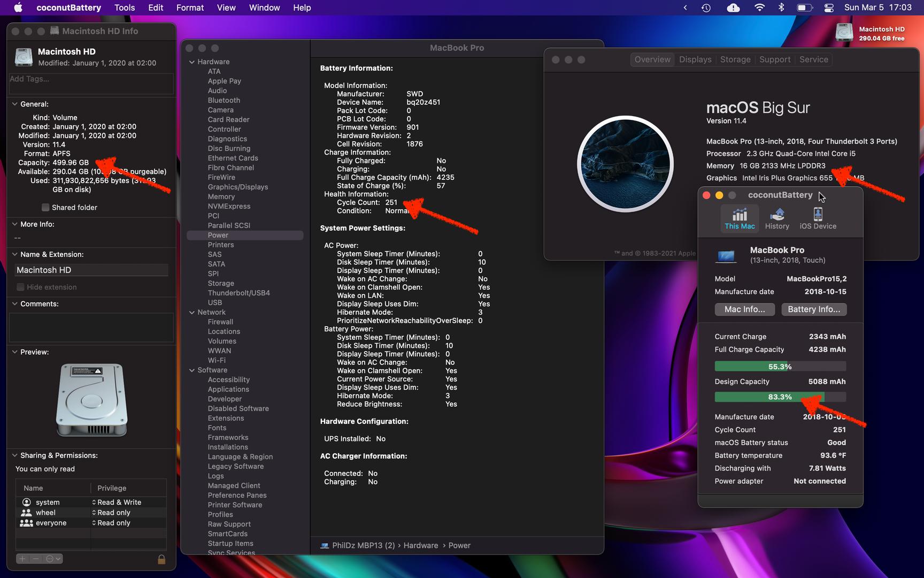Image resolution: width=924 pixels, height=578 pixels.
Task: Select Macintosh HD desktop drive icon
Action: point(844,32)
